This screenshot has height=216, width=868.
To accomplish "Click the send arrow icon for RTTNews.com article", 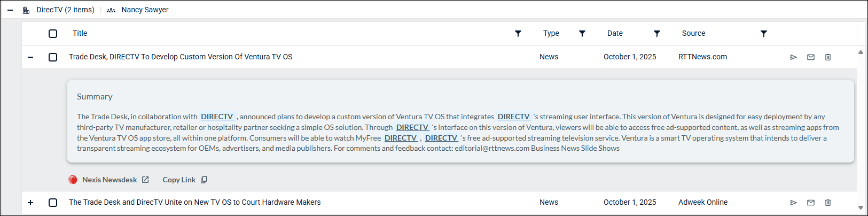I will tap(794, 57).
